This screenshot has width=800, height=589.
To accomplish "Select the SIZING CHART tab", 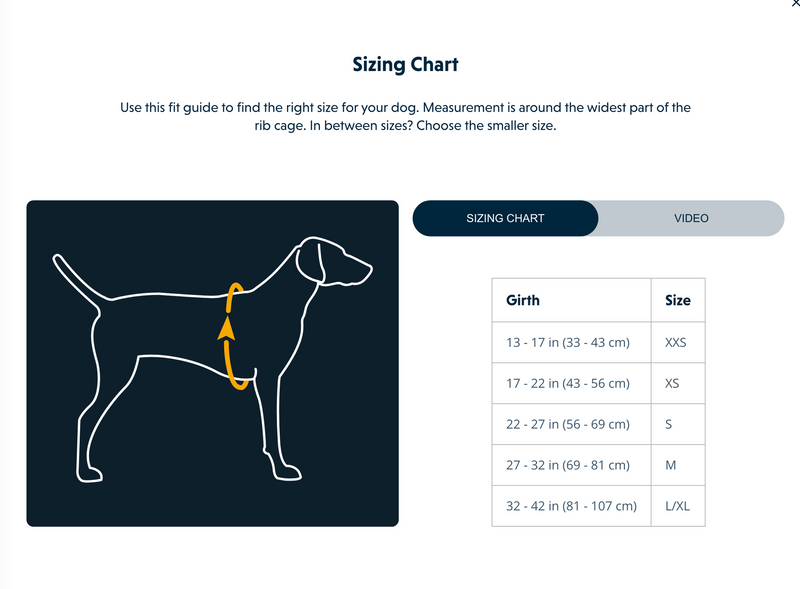I will click(505, 217).
